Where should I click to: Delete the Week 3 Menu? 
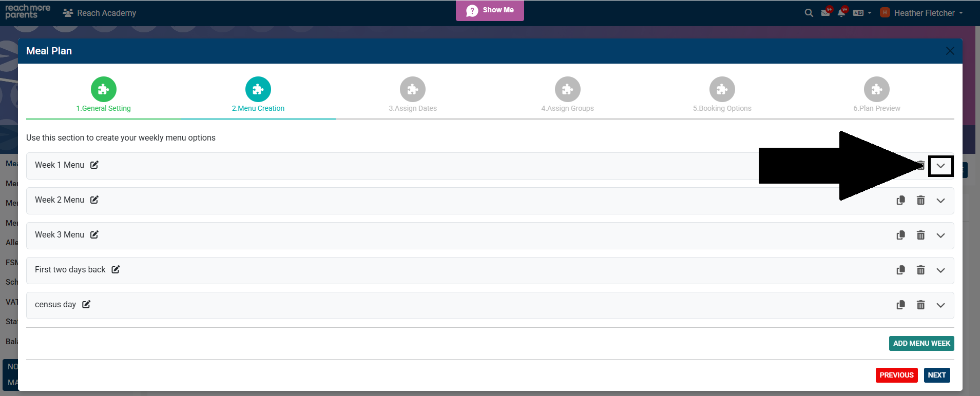coord(920,235)
